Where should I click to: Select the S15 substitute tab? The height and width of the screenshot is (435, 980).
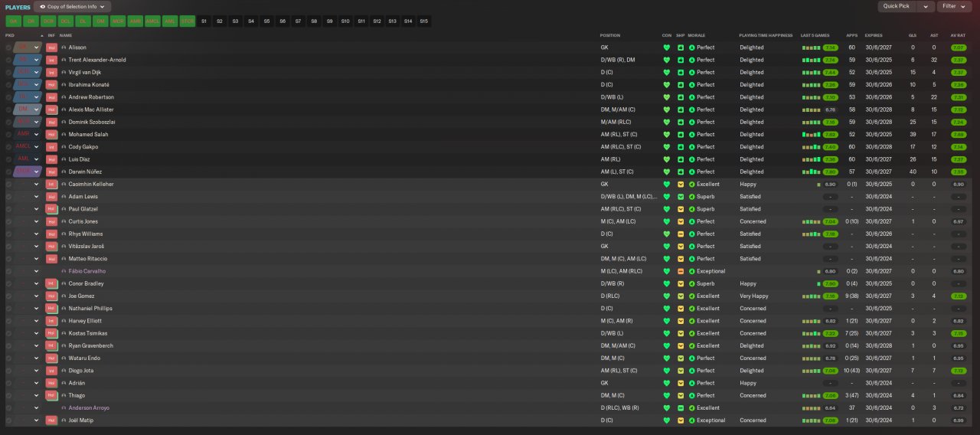click(424, 21)
